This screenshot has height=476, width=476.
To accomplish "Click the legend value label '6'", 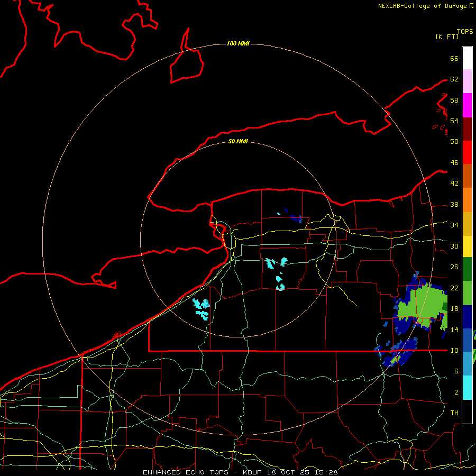I will pos(456,371).
